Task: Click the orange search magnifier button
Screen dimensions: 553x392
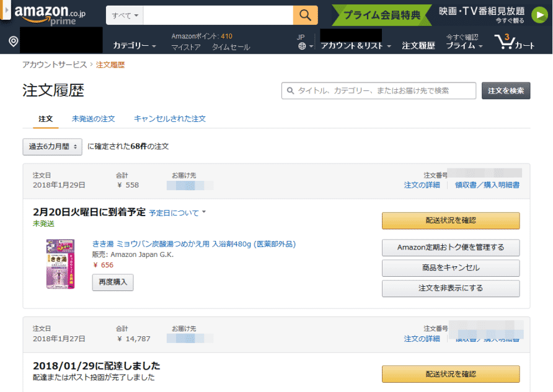Action: click(x=305, y=15)
